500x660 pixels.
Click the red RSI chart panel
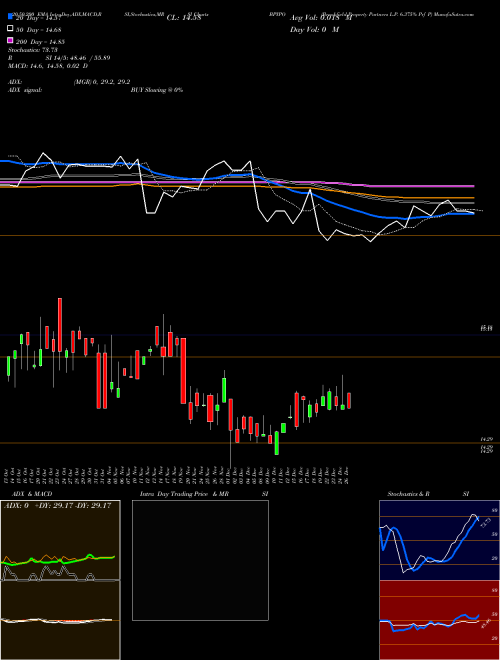pyautogui.click(x=439, y=620)
